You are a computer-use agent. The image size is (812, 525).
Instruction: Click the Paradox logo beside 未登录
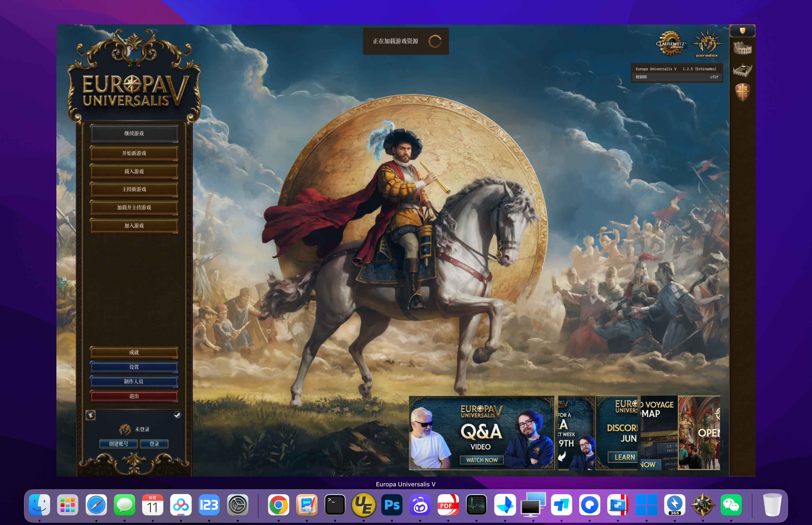click(x=125, y=429)
